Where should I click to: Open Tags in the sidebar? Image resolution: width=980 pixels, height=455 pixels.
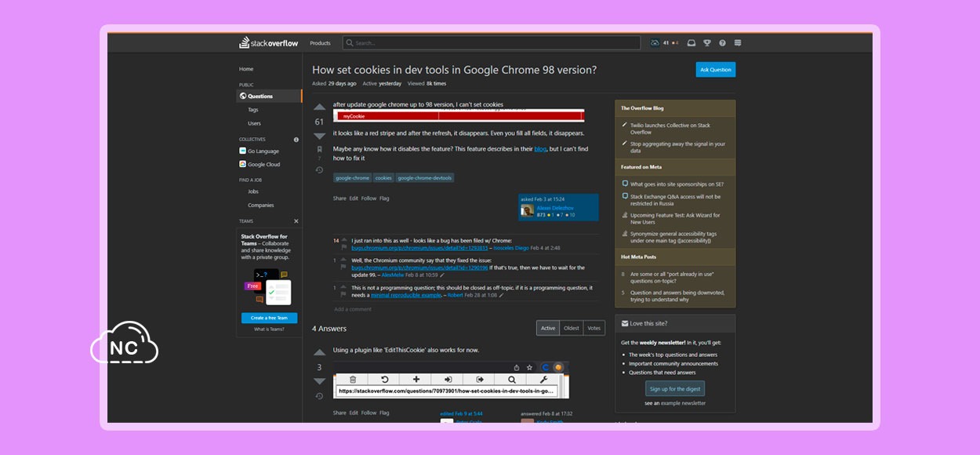click(253, 110)
